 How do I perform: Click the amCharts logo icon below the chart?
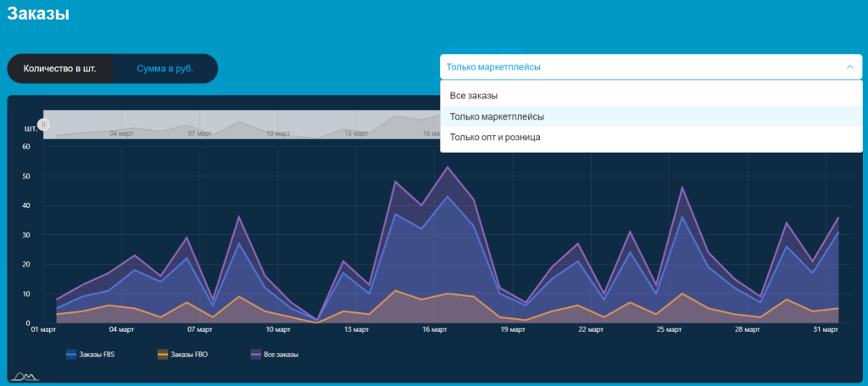(x=24, y=376)
